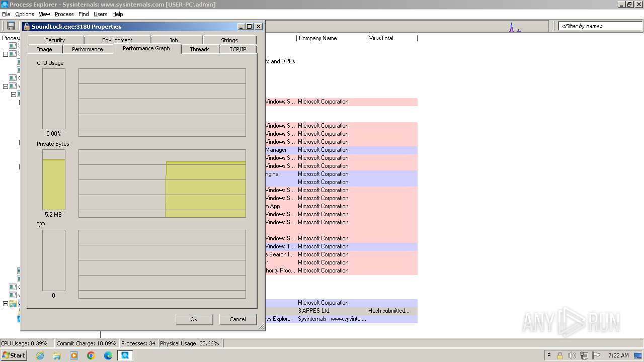Select the 3 APPES Ltd. process row
The height and width of the screenshot is (362, 644).
pyautogui.click(x=341, y=311)
